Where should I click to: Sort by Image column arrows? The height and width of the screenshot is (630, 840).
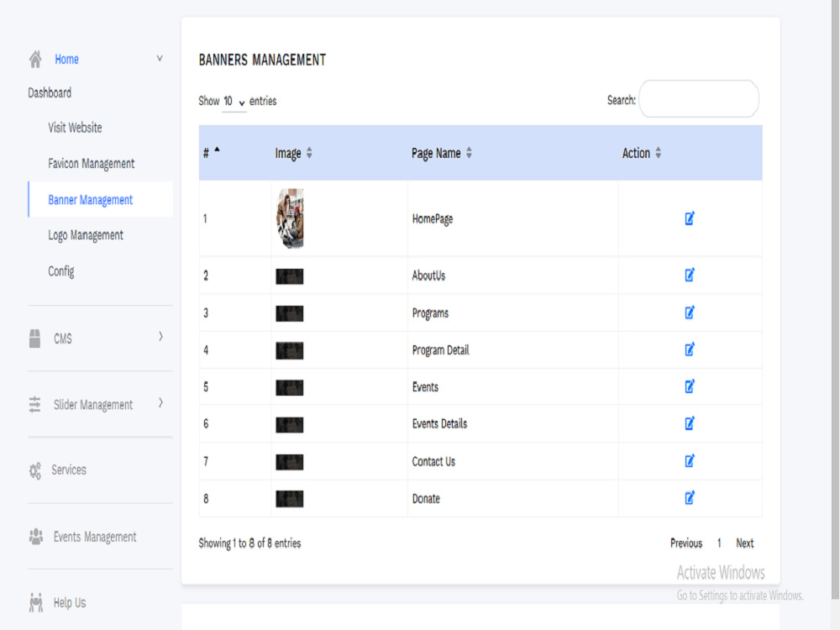click(309, 153)
